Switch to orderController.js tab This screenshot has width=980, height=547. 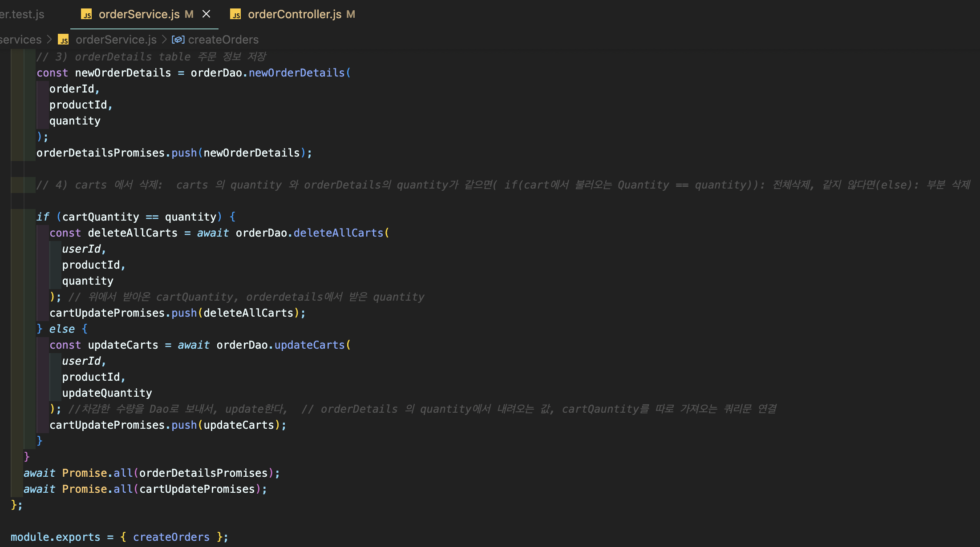point(294,14)
